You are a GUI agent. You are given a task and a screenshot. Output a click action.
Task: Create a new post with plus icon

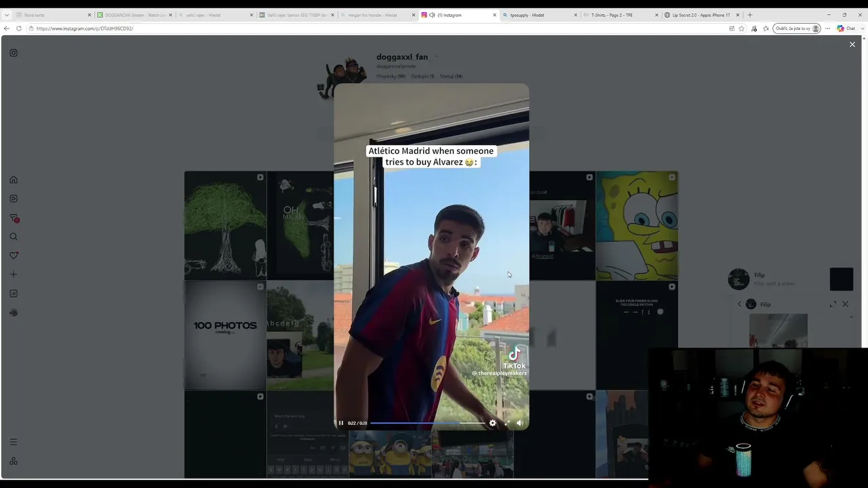tap(14, 274)
